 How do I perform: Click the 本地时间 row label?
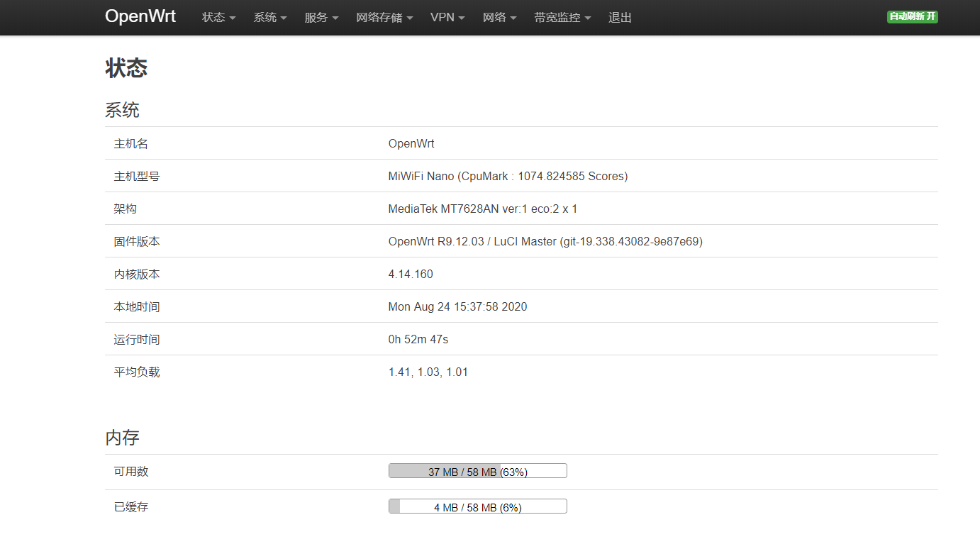[x=137, y=307]
